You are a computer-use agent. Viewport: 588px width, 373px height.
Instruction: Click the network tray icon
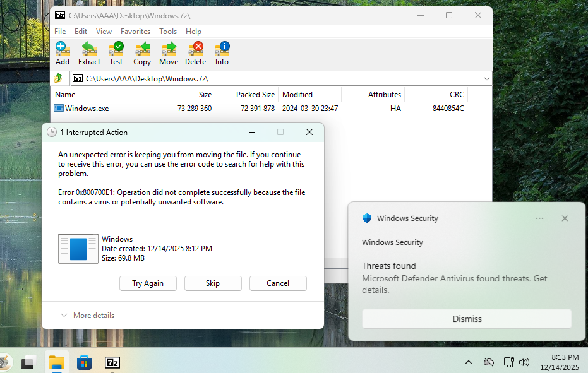pyautogui.click(x=508, y=362)
